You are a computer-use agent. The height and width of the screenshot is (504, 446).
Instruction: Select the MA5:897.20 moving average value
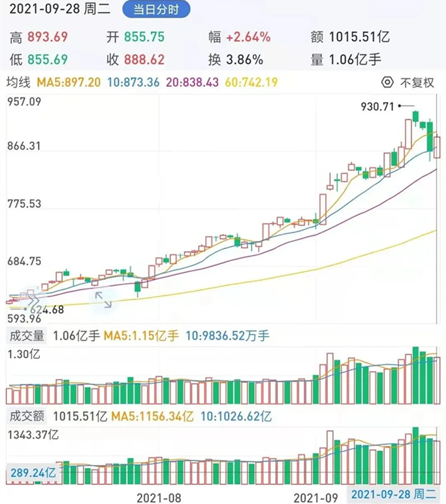click(69, 82)
